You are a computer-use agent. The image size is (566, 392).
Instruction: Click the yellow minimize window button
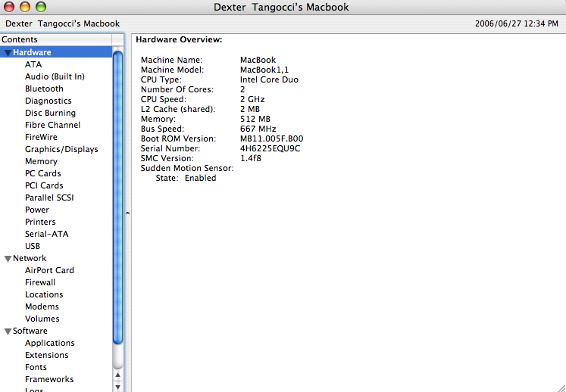[25, 7]
